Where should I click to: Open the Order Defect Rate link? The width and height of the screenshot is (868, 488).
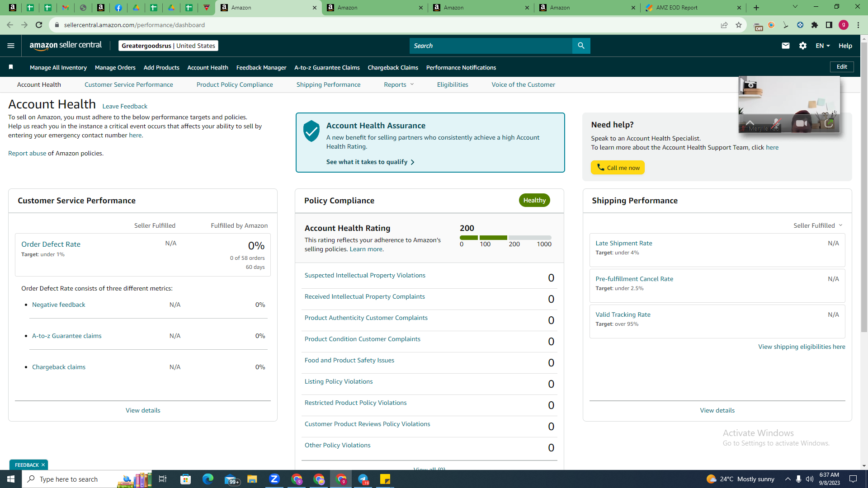tap(51, 244)
